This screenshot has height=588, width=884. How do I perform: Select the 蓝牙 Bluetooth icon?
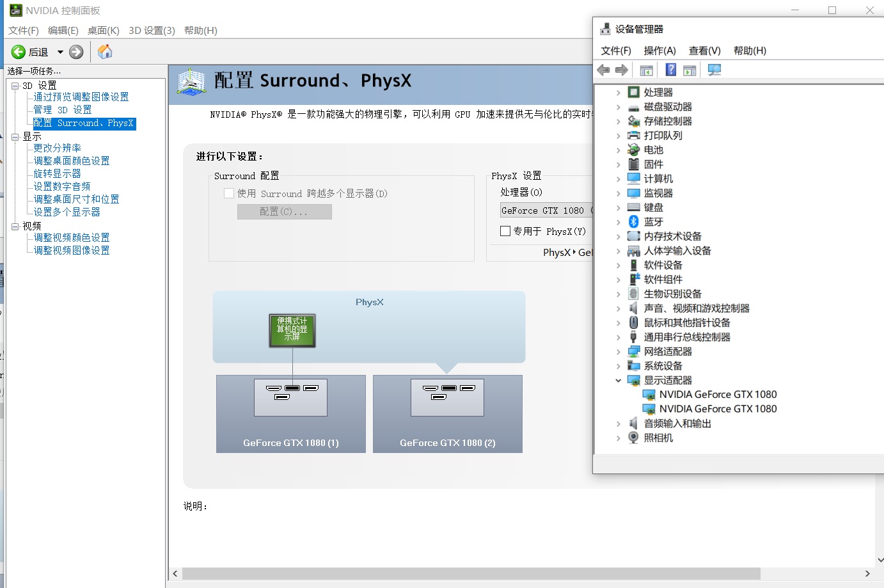click(x=633, y=222)
